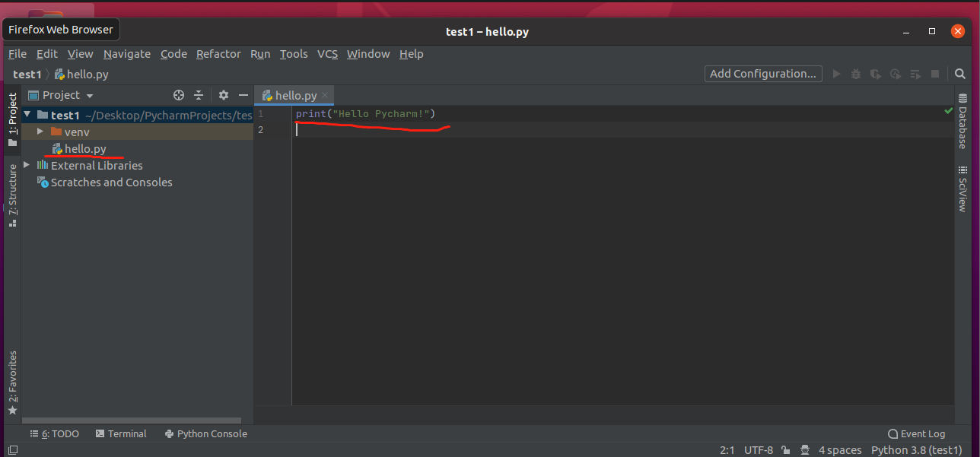Open the Refactor menu
Image resolution: width=980 pixels, height=457 pixels.
[218, 54]
